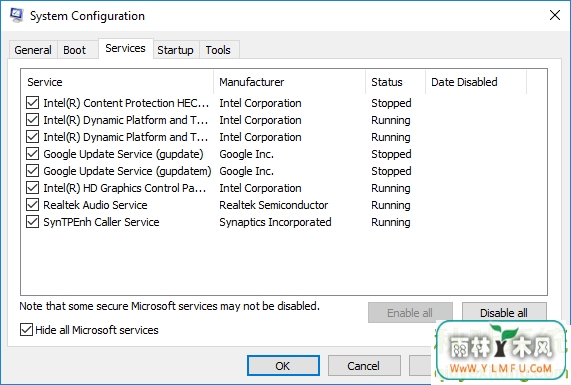Click the Disable all button
Image resolution: width=571 pixels, height=385 pixels.
[504, 313]
